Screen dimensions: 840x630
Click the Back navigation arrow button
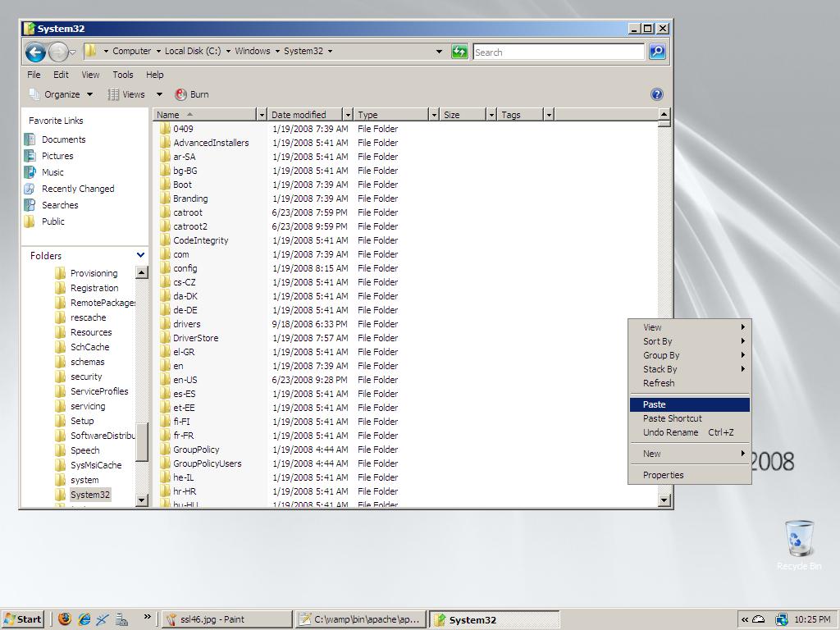[34, 52]
